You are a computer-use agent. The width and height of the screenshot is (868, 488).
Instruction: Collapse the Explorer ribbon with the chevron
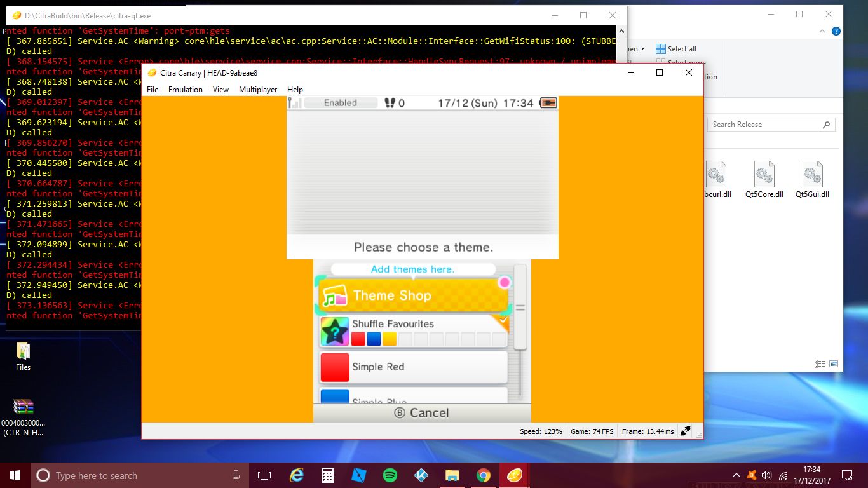click(x=823, y=30)
